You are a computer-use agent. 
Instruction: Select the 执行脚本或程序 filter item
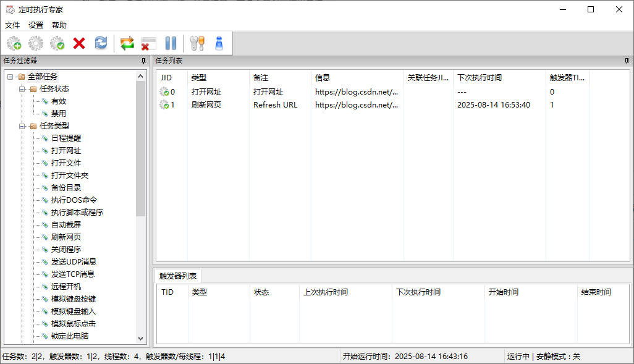click(x=77, y=213)
